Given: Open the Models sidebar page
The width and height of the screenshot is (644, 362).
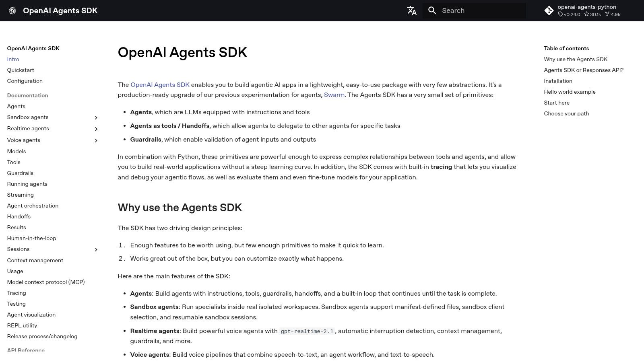Looking at the screenshot, I should pyautogui.click(x=17, y=151).
